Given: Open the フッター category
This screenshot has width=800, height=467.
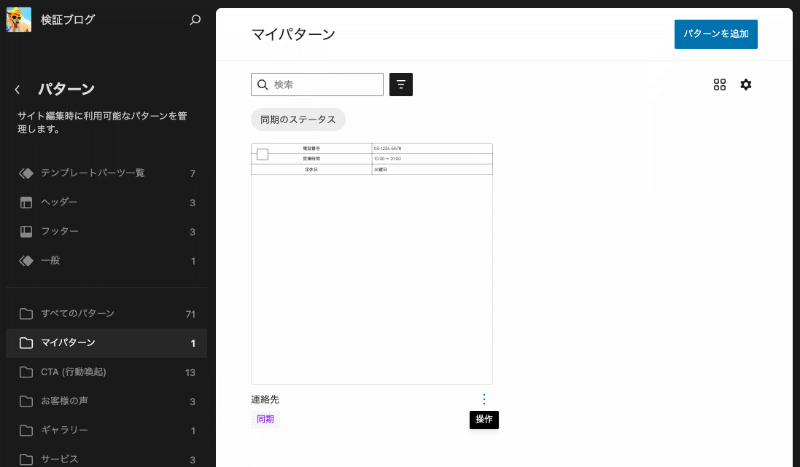Looking at the screenshot, I should [x=106, y=232].
